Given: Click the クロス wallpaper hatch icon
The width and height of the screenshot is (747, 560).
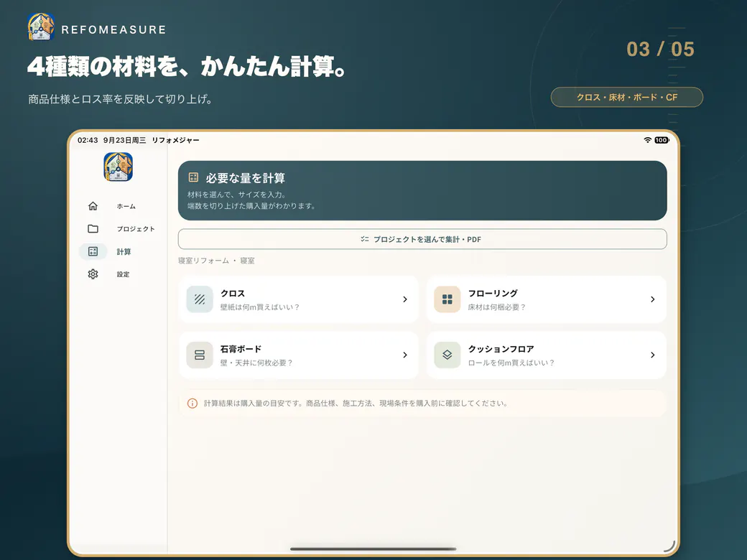Looking at the screenshot, I should pos(200,299).
